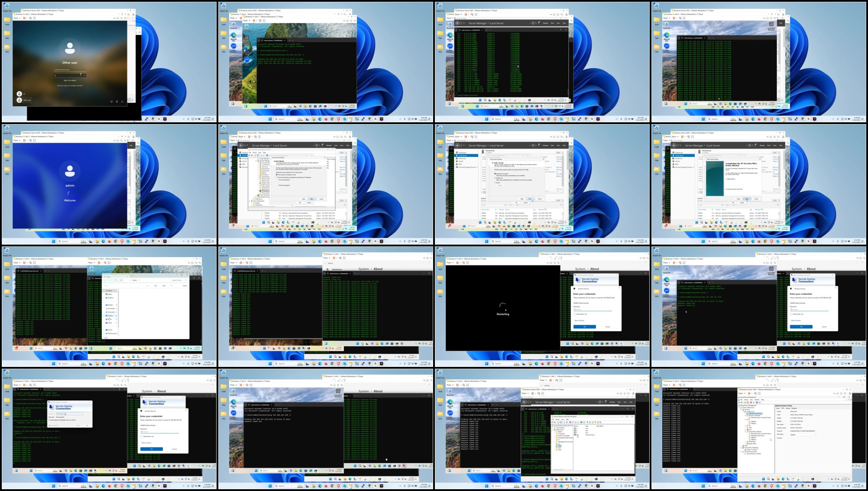Open terminal tab dropdown arrow in 4:26 PM ping frame
The height and width of the screenshot is (491, 868).
pyautogui.click(x=294, y=40)
